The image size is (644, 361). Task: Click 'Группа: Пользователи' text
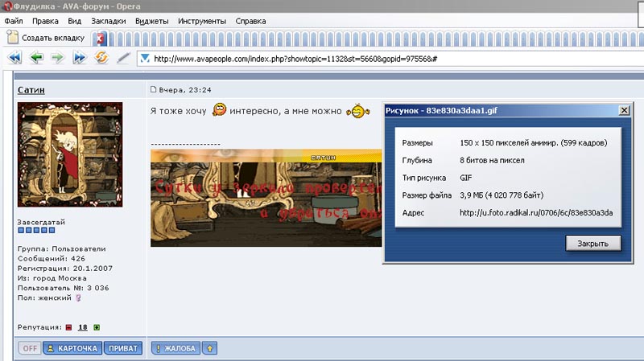(62, 248)
